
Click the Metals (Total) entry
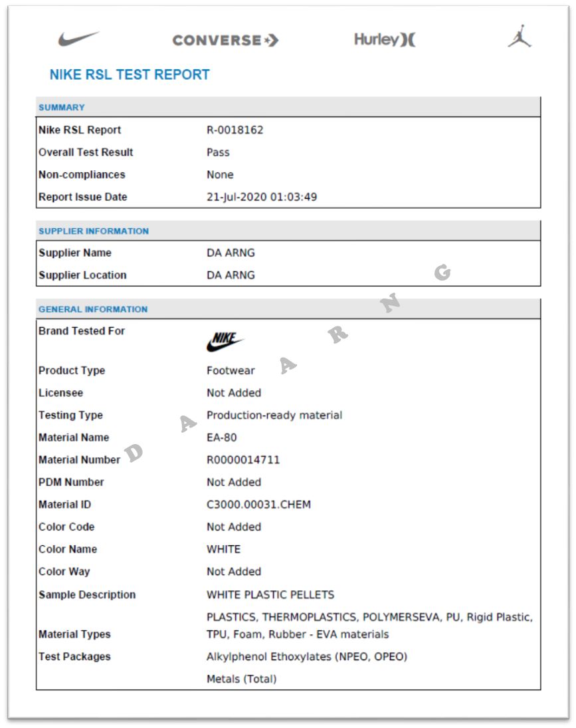pos(242,679)
